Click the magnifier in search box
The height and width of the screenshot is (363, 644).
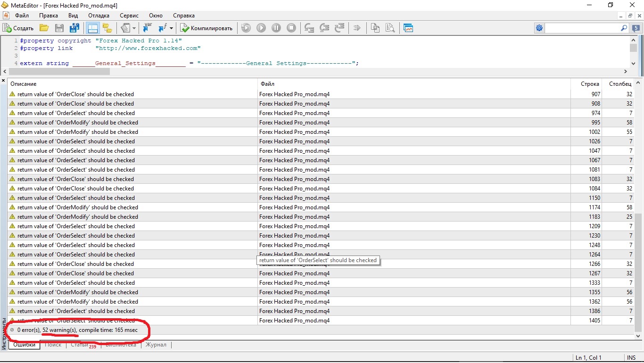624,28
